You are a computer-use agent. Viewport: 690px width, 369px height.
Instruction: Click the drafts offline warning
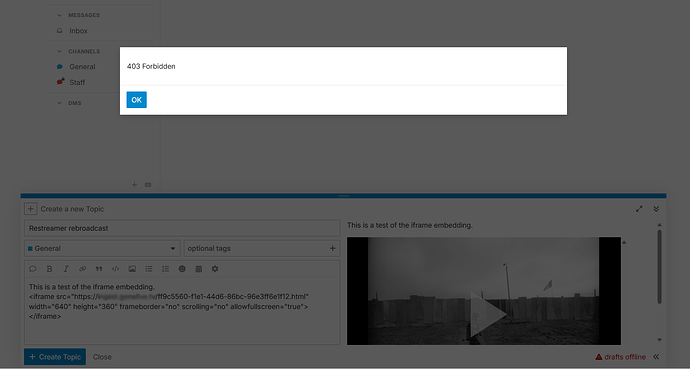(x=620, y=357)
